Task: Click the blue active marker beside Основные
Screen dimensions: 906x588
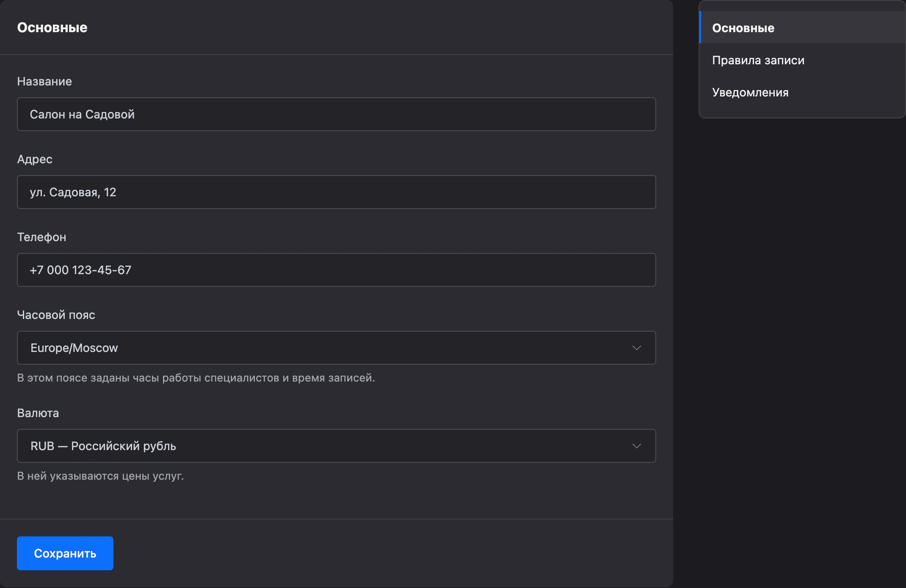Action: [x=700, y=27]
